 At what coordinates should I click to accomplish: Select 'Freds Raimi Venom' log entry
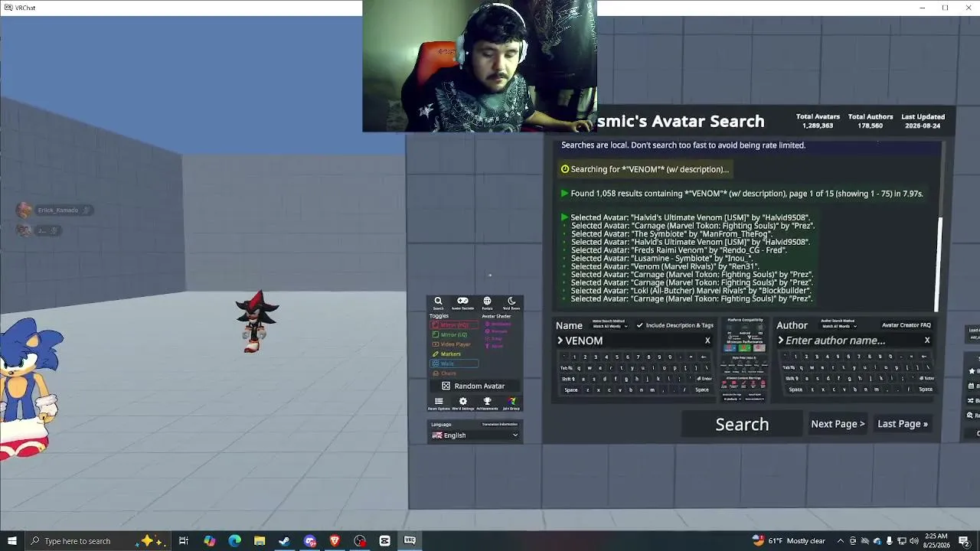[x=679, y=250]
